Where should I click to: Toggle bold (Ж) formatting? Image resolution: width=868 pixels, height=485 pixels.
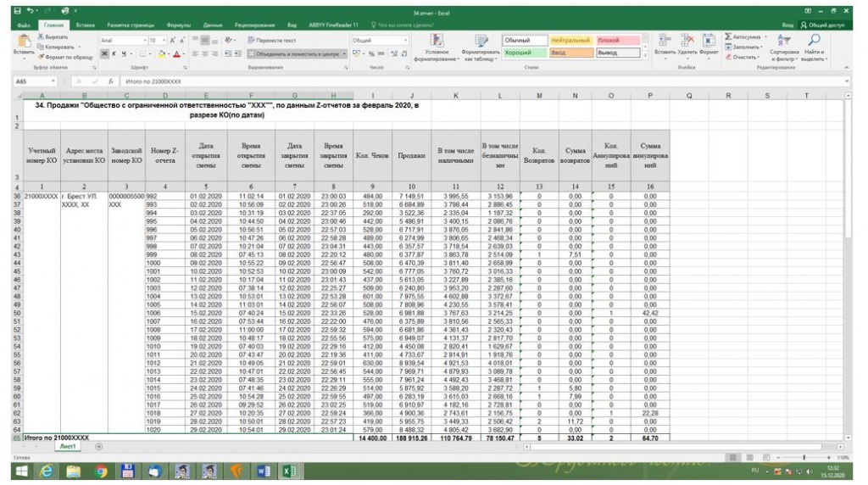point(104,53)
